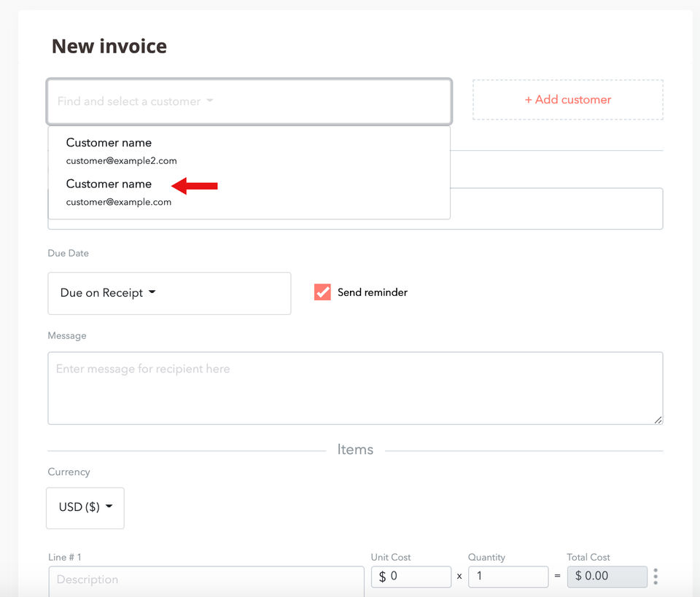Open the USD ($) currency dropdown
The height and width of the screenshot is (597, 700).
point(85,508)
